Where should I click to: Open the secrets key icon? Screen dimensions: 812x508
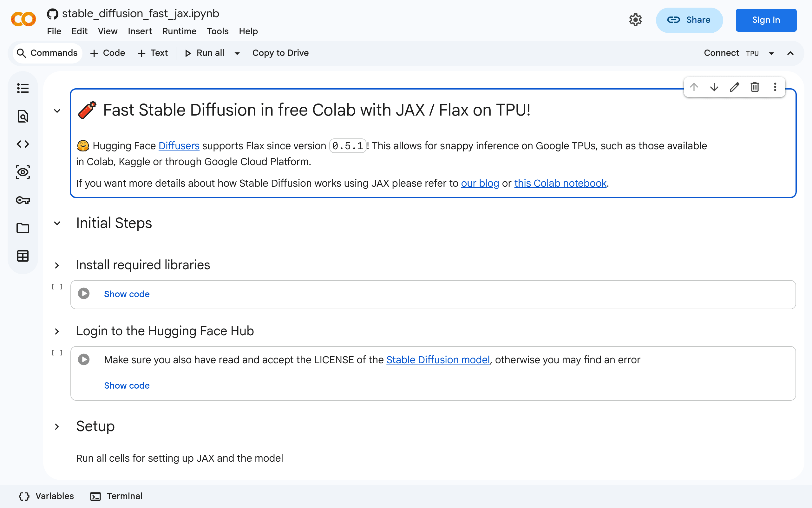click(x=23, y=200)
